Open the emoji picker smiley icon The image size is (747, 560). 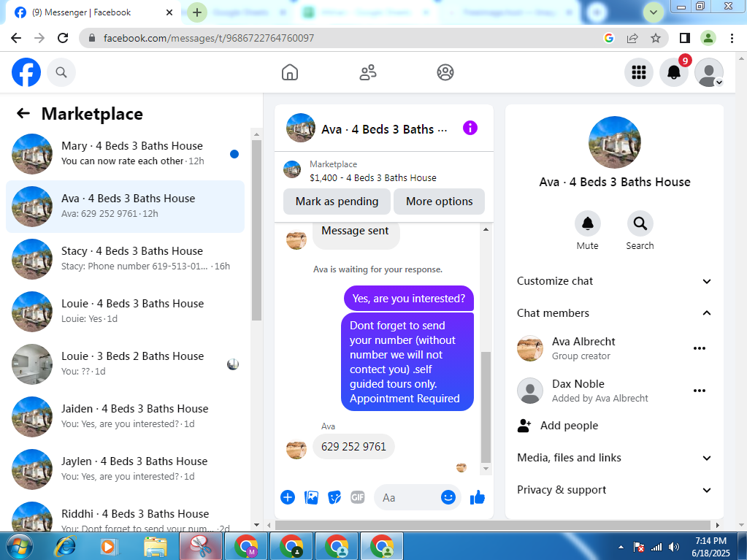pos(448,498)
